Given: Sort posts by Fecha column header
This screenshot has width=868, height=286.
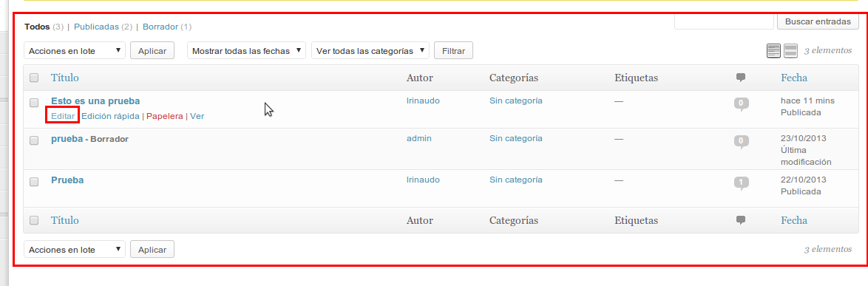Looking at the screenshot, I should [x=794, y=78].
